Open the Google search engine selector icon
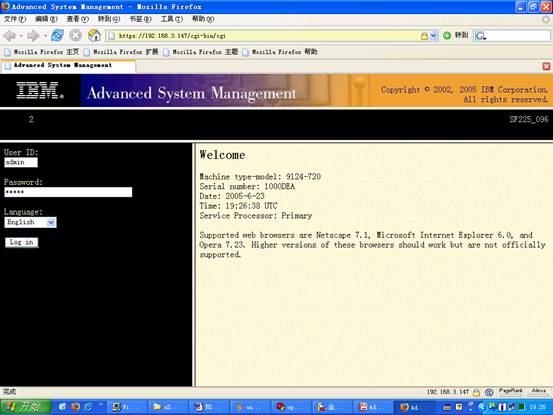This screenshot has width=553, height=415. [480, 36]
